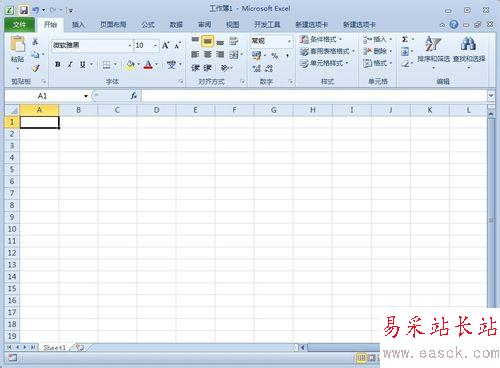Select row 10 header

[12, 229]
